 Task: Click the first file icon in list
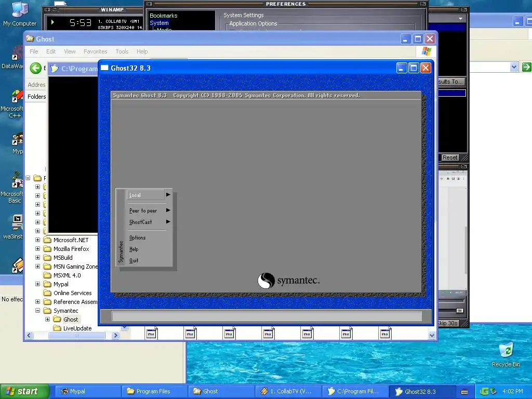(x=151, y=333)
